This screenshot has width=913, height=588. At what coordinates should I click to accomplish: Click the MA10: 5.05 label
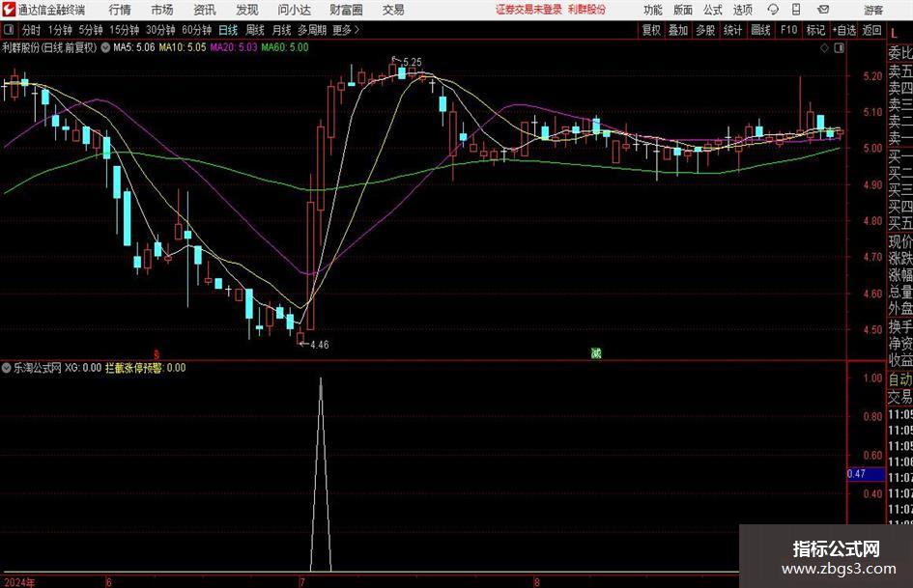[x=183, y=47]
